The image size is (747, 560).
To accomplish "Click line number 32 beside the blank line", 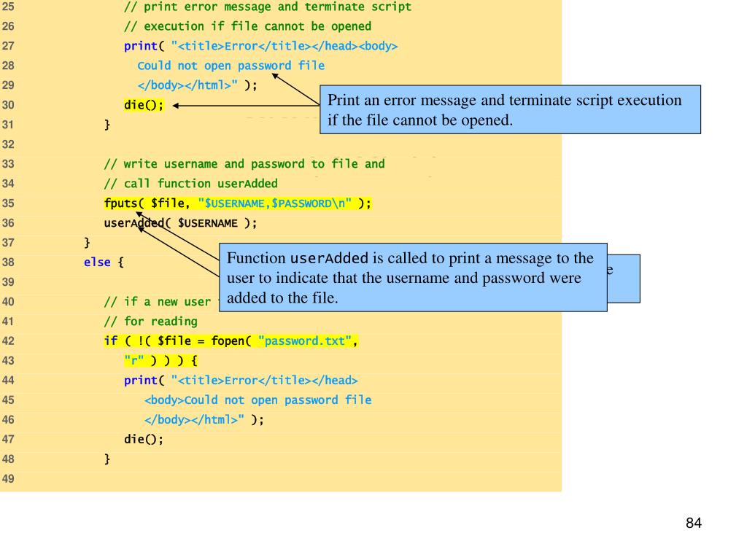I will [x=8, y=144].
